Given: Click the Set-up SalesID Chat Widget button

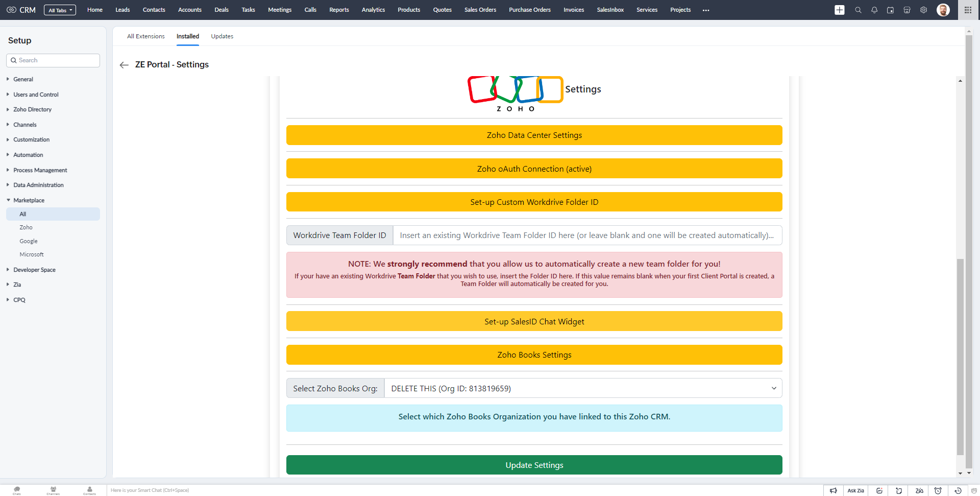Looking at the screenshot, I should tap(534, 321).
